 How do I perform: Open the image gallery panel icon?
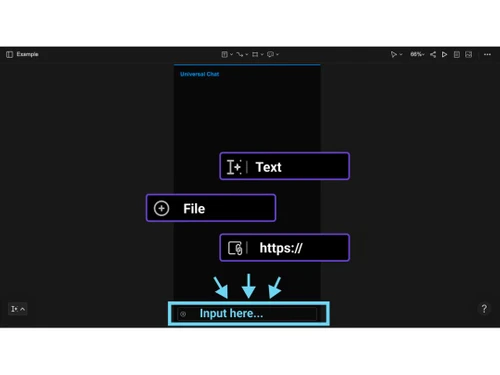pyautogui.click(x=469, y=54)
